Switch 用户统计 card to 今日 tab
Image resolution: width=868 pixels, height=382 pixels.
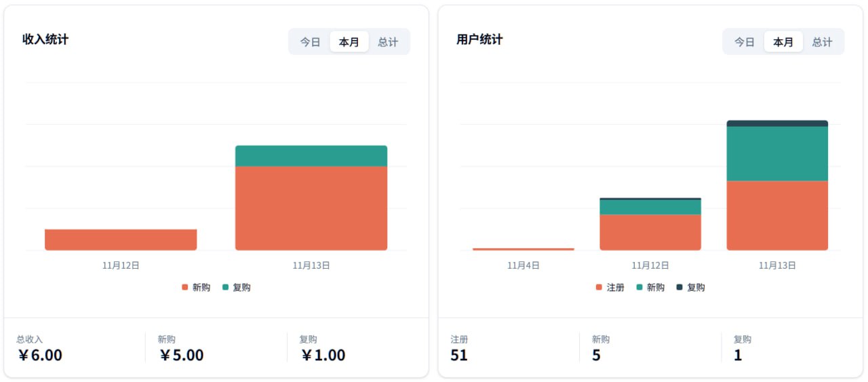[x=745, y=42]
